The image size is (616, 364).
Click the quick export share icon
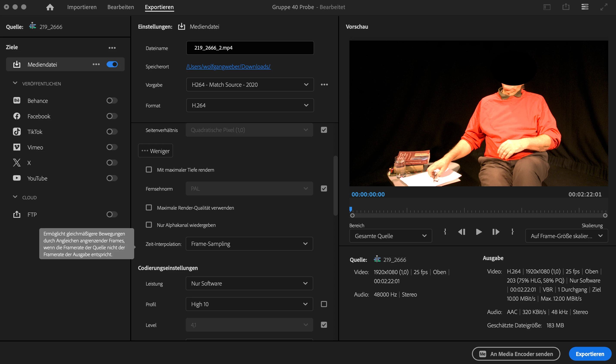tap(566, 7)
